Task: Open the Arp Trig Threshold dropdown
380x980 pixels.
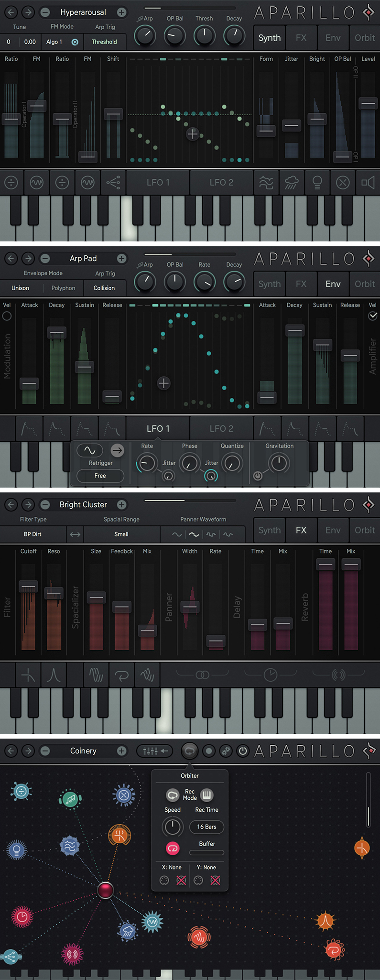Action: (x=104, y=42)
